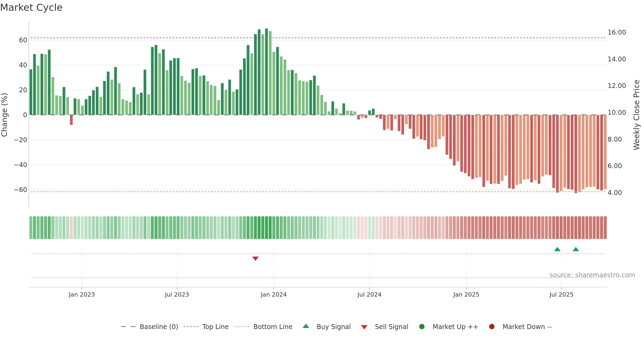The image size is (644, 362).
Task: Click the source: sharemaestro.com text
Action: tap(592, 275)
